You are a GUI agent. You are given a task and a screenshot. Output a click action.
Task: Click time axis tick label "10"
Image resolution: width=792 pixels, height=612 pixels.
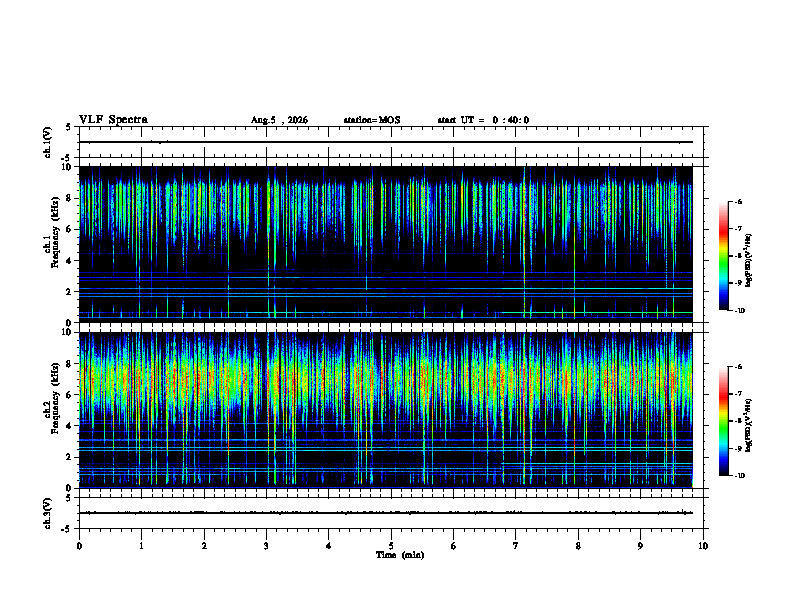point(703,546)
